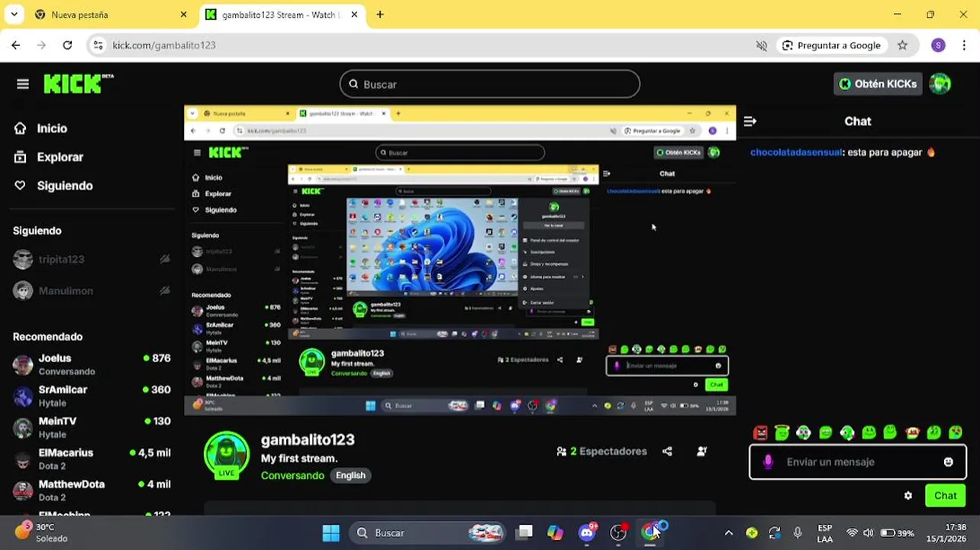Image resolution: width=980 pixels, height=550 pixels.
Task: Click the Enviar un mensaje chat field
Action: coord(858,462)
